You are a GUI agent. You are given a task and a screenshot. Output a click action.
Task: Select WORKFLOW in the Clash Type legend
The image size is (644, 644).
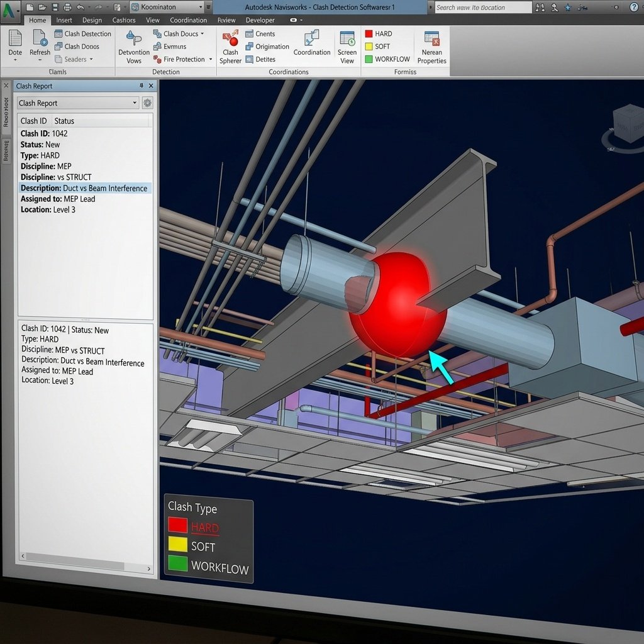point(208,565)
